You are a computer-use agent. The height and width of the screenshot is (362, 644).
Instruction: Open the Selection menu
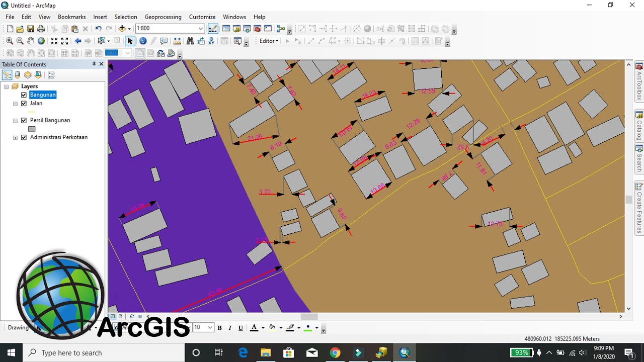126,17
